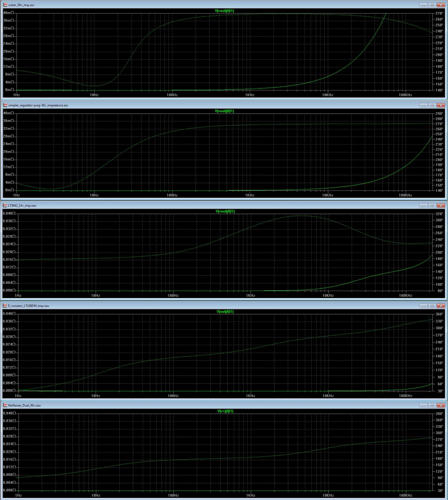Minimize the LT3042_15v_imp.raw window

point(423,206)
